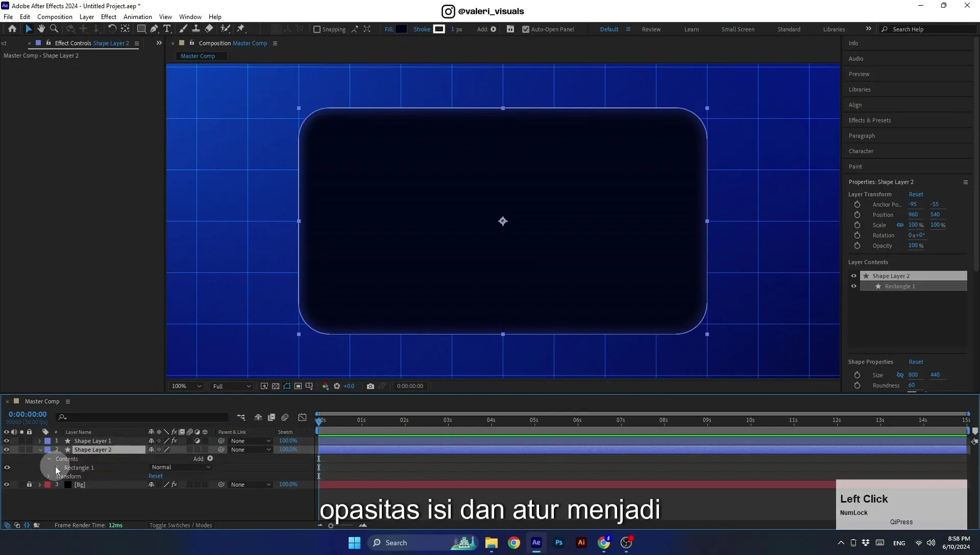Select the Eraser tool

209,29
